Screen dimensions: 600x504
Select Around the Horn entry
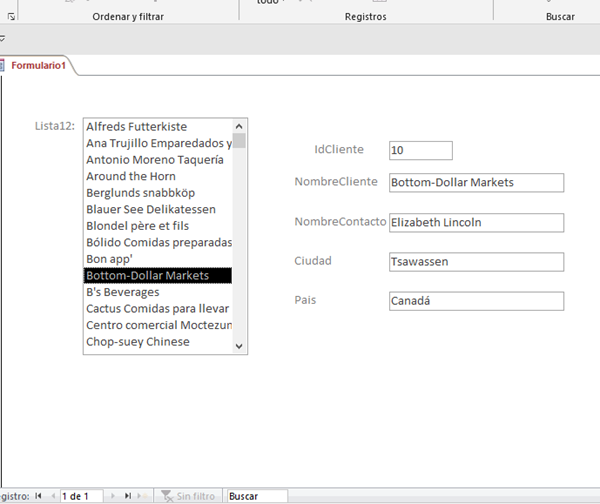click(158, 176)
